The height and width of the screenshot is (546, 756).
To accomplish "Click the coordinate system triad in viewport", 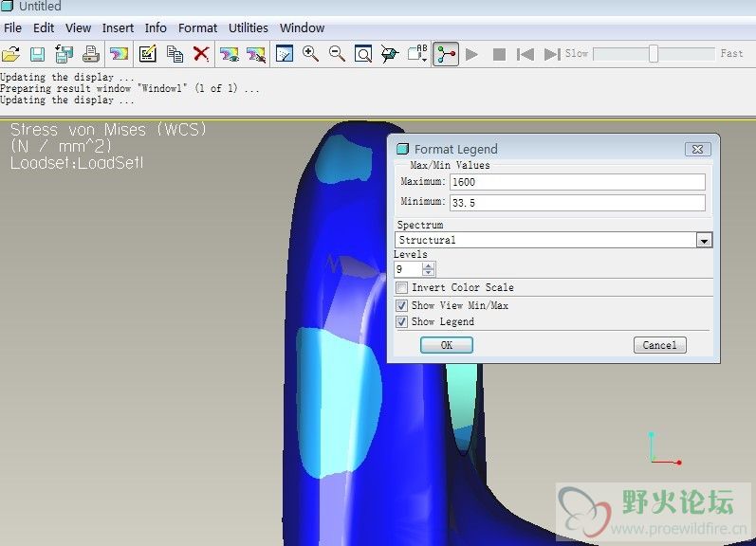I will pyautogui.click(x=664, y=449).
